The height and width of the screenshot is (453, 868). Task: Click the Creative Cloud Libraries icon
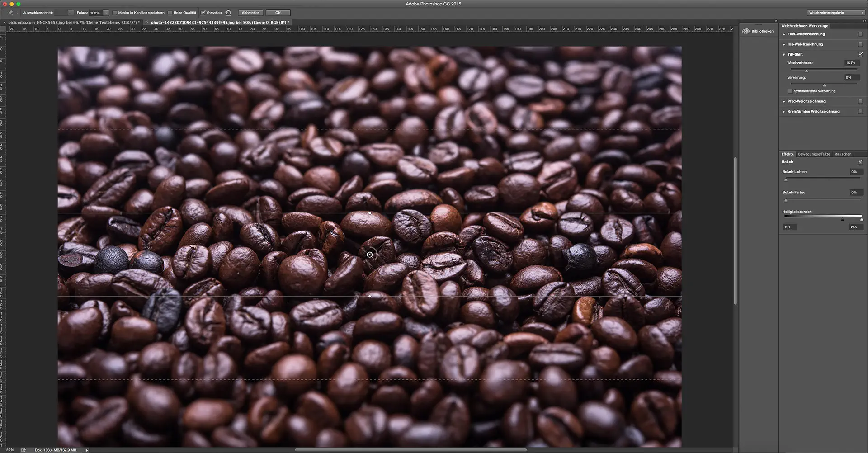click(746, 31)
